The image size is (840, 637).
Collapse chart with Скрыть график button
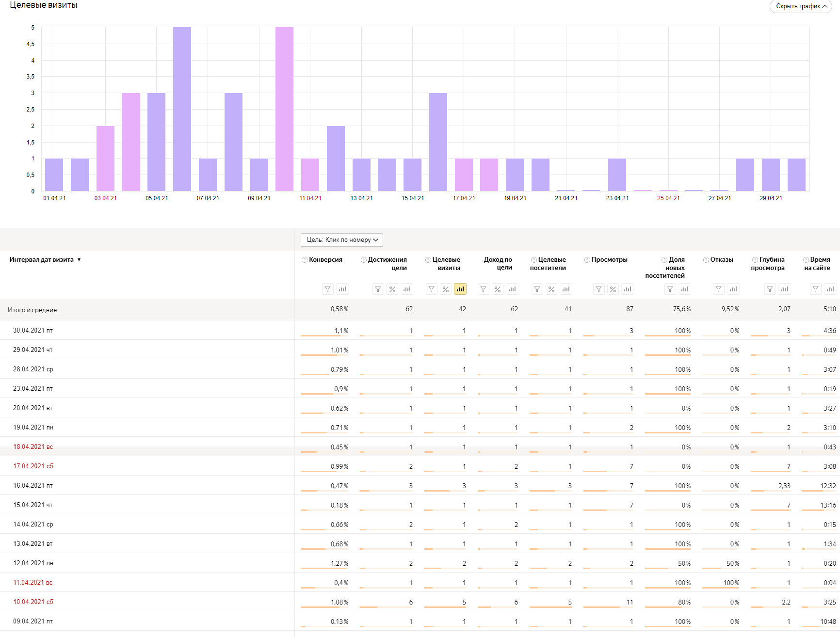[801, 6]
